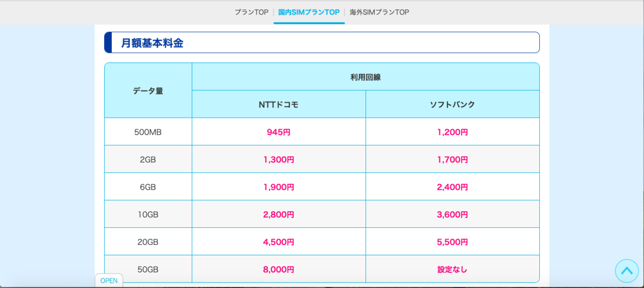Click the 月額基本料金 heading
Viewport: 644px width, 288px height.
click(322, 43)
